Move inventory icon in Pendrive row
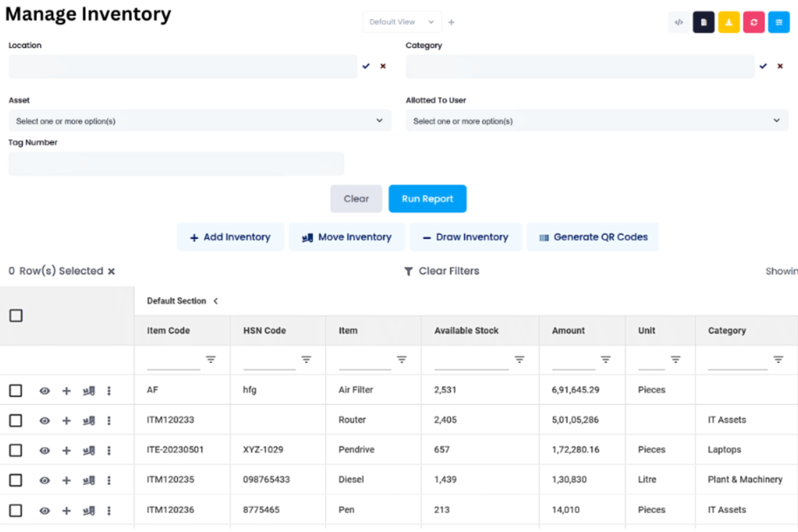 coord(89,451)
